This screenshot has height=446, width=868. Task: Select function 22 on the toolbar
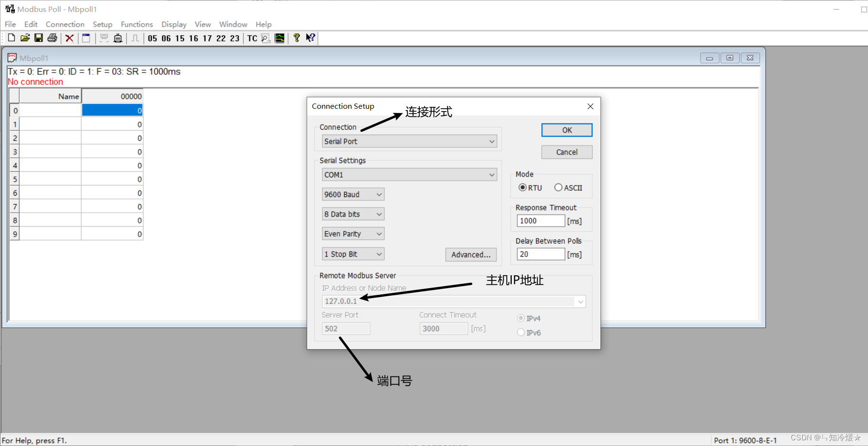pos(221,38)
